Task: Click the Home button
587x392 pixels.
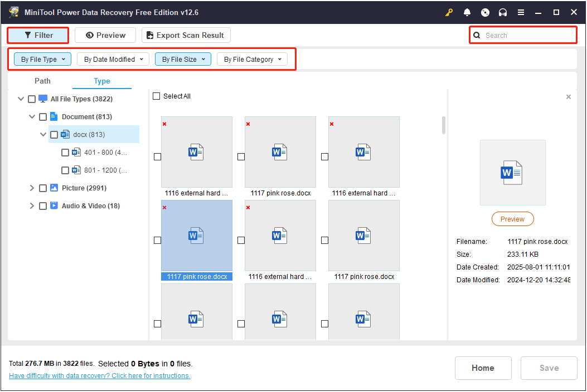Action: pos(483,368)
